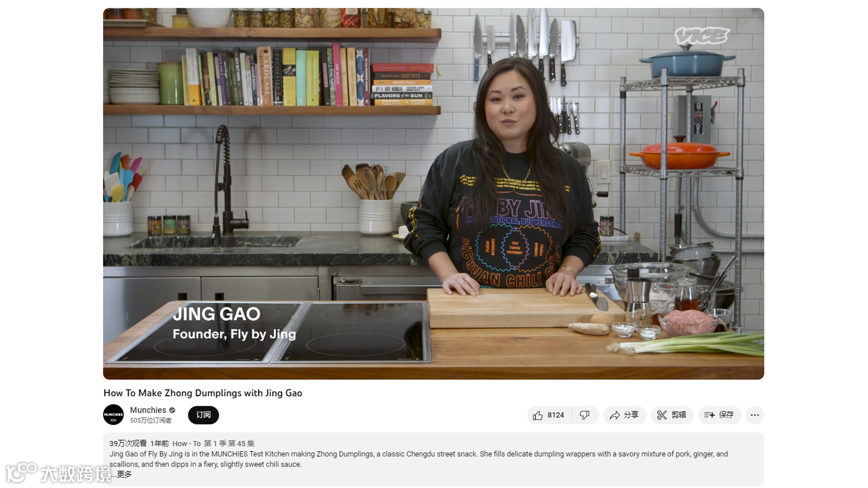Click the description text block
868x488 pixels.
(419, 459)
